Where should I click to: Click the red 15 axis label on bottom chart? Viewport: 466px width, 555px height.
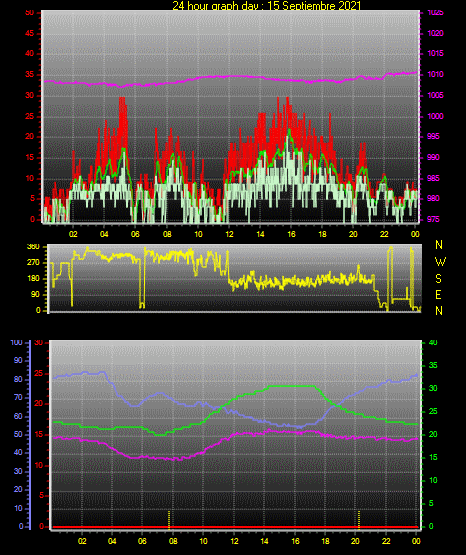39,435
